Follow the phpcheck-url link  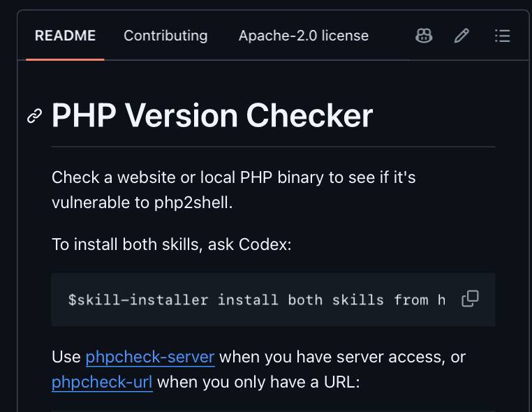point(102,382)
